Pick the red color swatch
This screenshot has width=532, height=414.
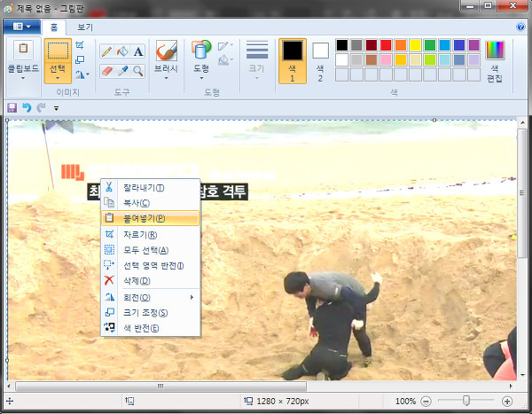386,45
